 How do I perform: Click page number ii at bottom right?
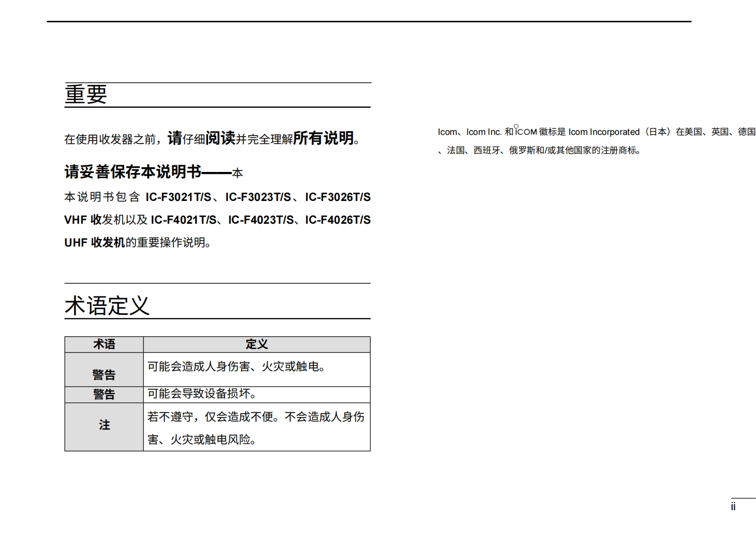(x=733, y=507)
